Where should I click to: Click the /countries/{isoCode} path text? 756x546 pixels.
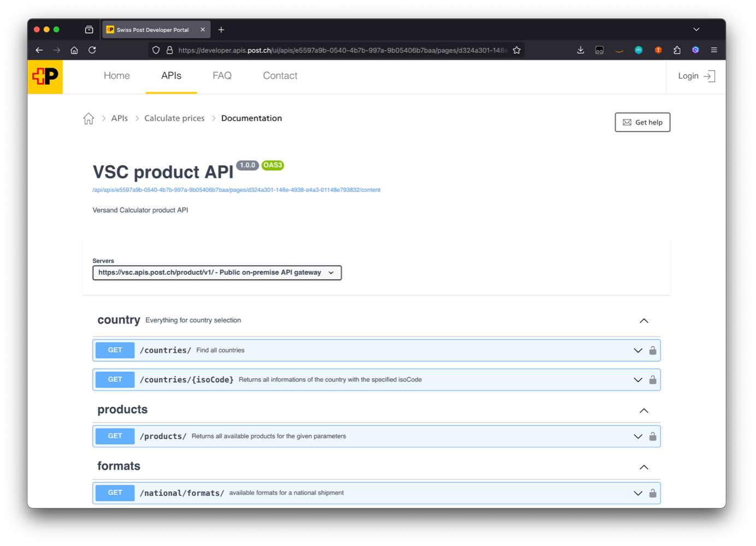pyautogui.click(x=186, y=380)
